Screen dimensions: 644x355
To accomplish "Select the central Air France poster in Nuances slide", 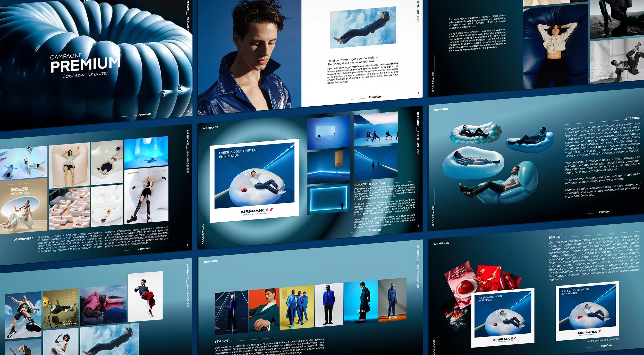I will (255, 180).
